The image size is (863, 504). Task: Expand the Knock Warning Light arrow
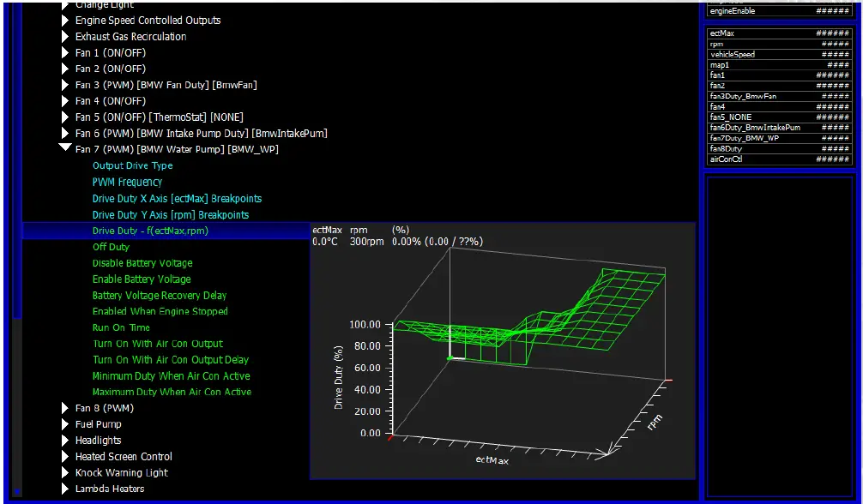click(65, 473)
